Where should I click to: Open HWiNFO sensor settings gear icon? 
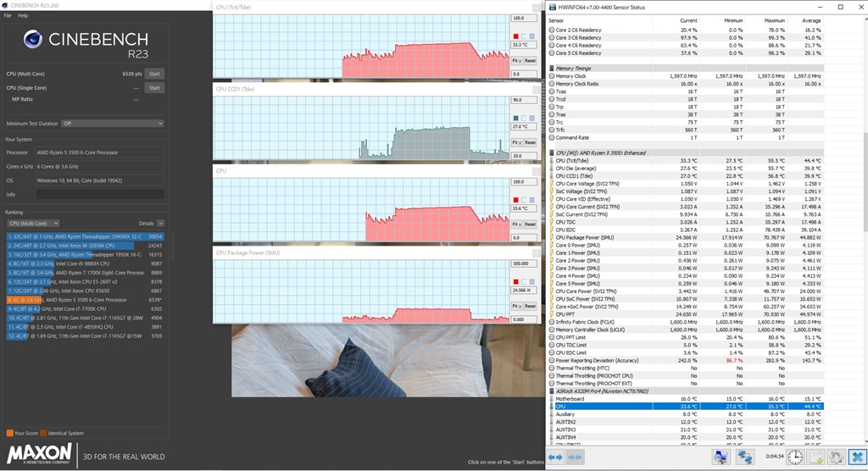(837, 457)
